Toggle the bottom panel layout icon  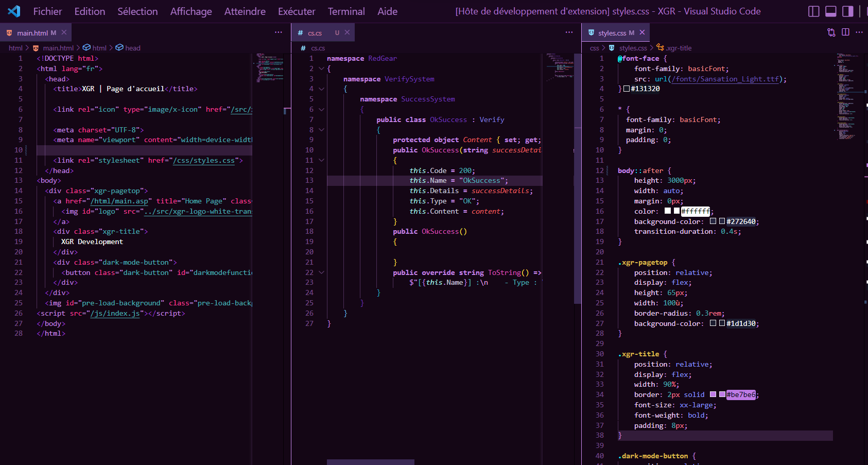[831, 11]
